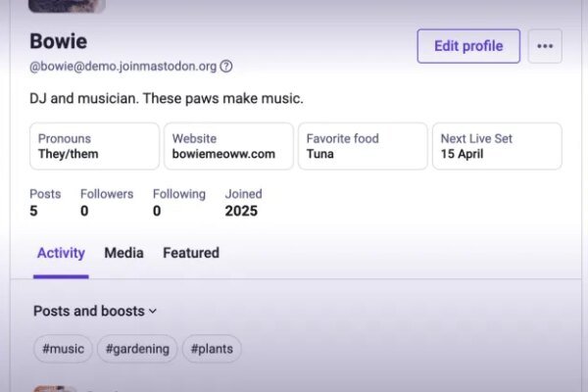Open the Following list
Screen dimensions: 588x392
pyautogui.click(x=178, y=202)
